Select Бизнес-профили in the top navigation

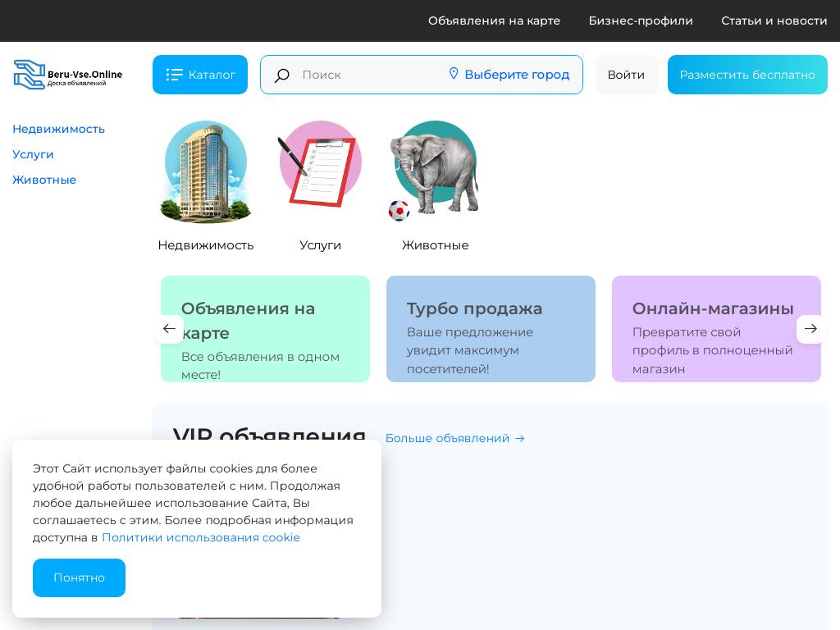[641, 21]
